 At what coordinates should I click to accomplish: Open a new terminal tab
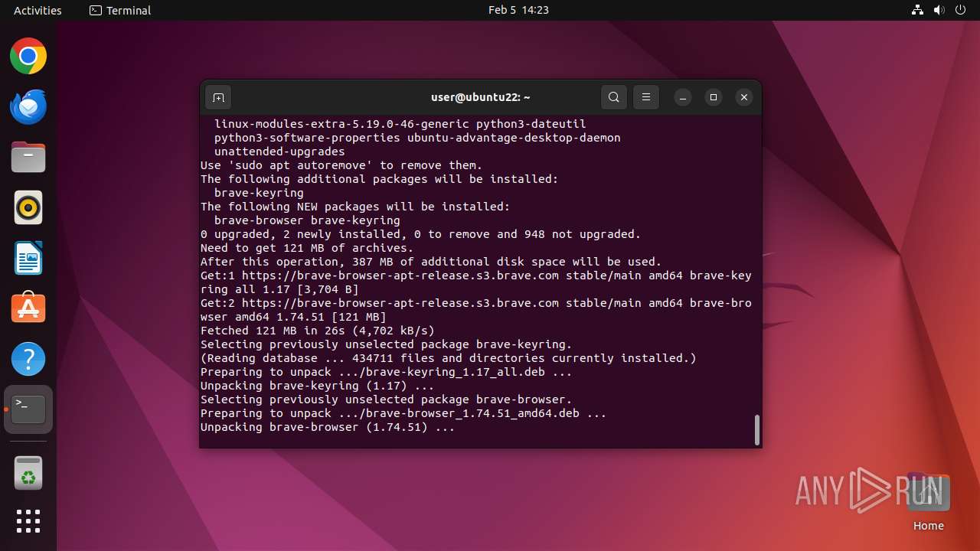pos(218,97)
